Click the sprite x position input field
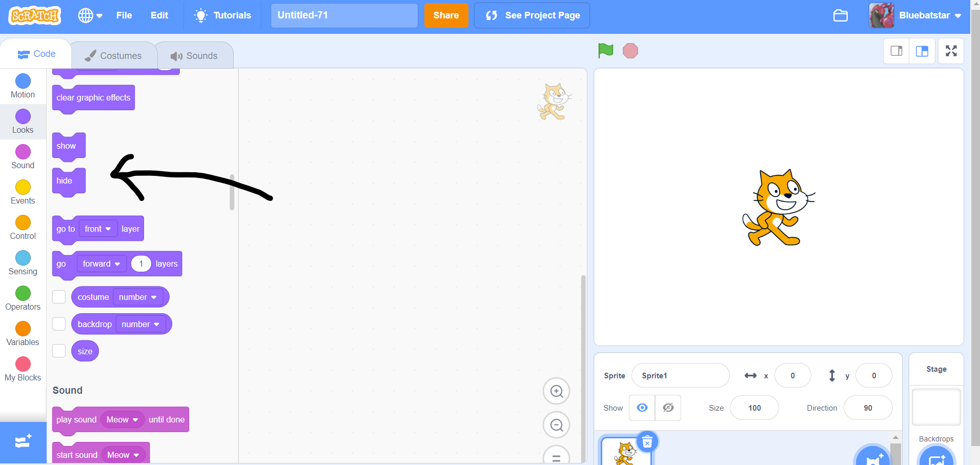This screenshot has height=465, width=980. pos(792,375)
